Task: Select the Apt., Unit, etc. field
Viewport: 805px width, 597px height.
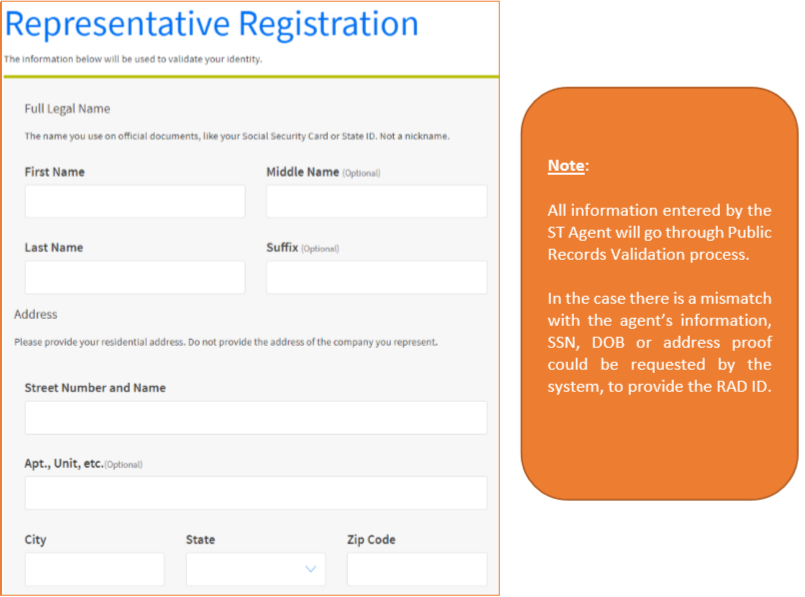Action: tap(256, 493)
